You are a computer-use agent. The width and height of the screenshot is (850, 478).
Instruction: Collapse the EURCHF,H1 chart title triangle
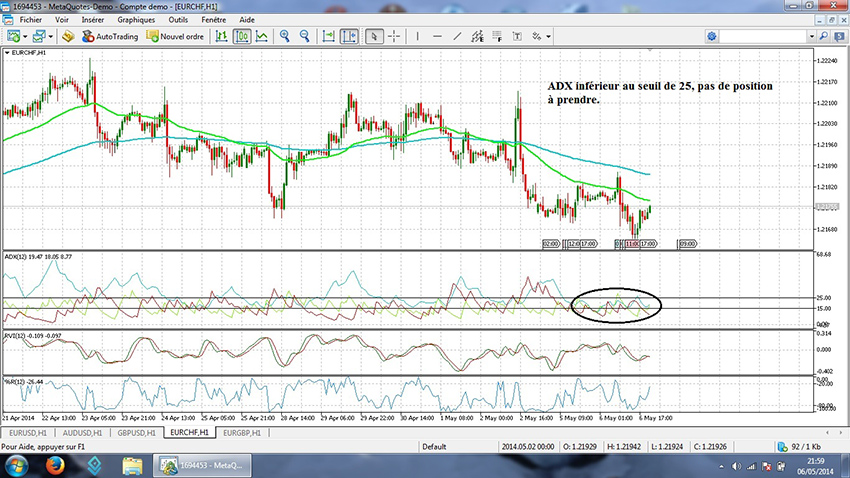[7, 53]
